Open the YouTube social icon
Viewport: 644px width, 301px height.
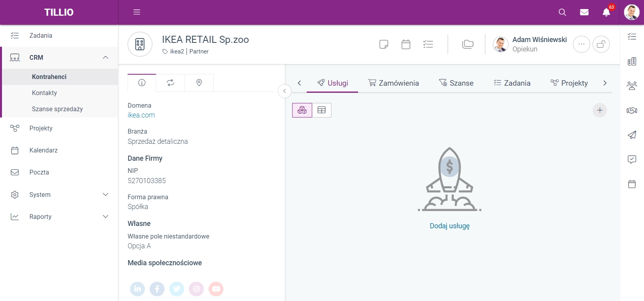(216, 289)
